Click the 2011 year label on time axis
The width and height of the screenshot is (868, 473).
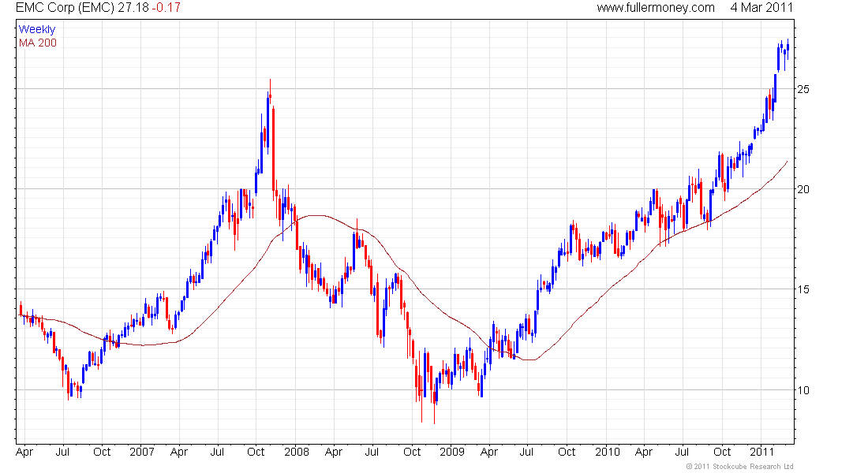pyautogui.click(x=762, y=452)
